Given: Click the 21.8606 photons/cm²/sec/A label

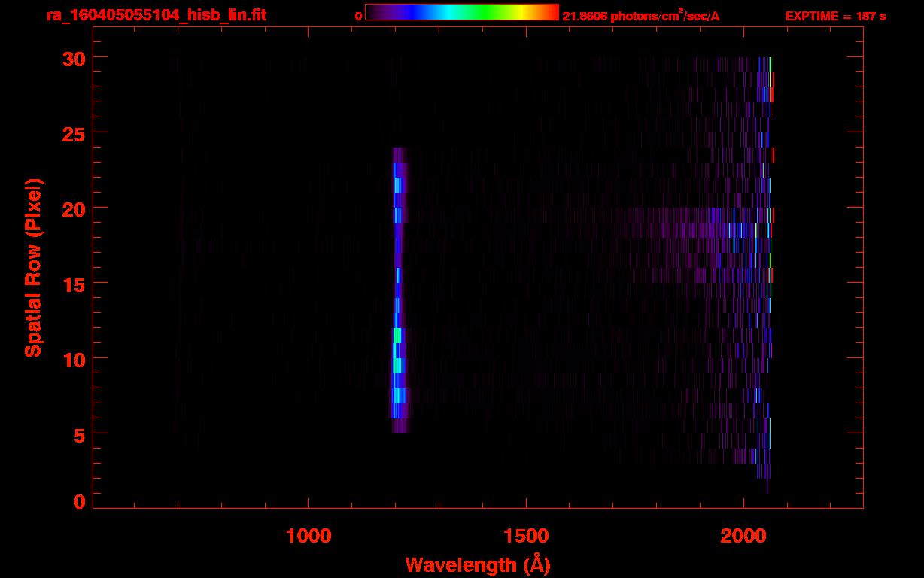Looking at the screenshot, I should pos(641,16).
